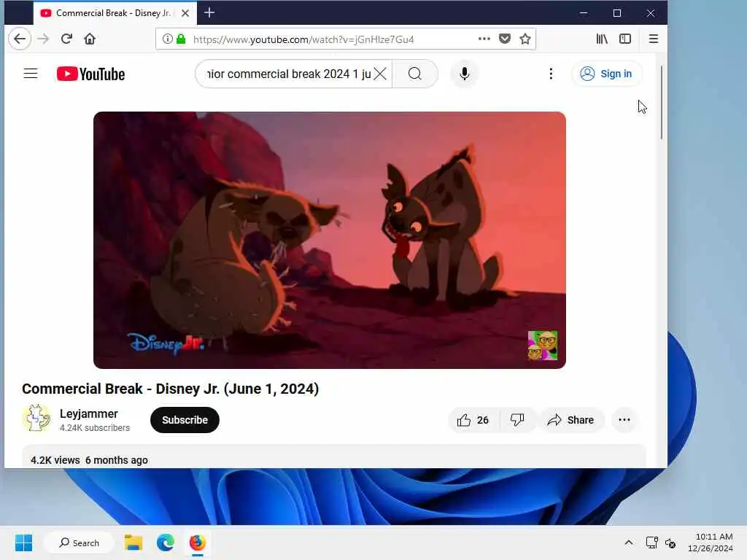747x560 pixels.
Task: Switch to Firefox on the taskbar
Action: coord(197,542)
